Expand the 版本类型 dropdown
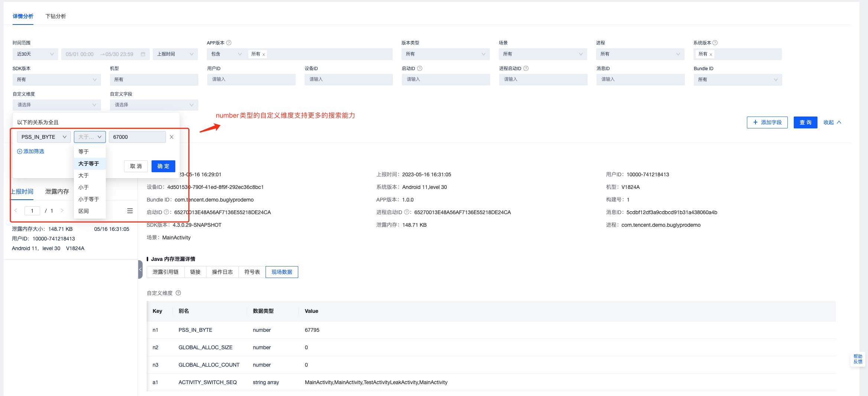Image resolution: width=868 pixels, height=396 pixels. pos(445,54)
